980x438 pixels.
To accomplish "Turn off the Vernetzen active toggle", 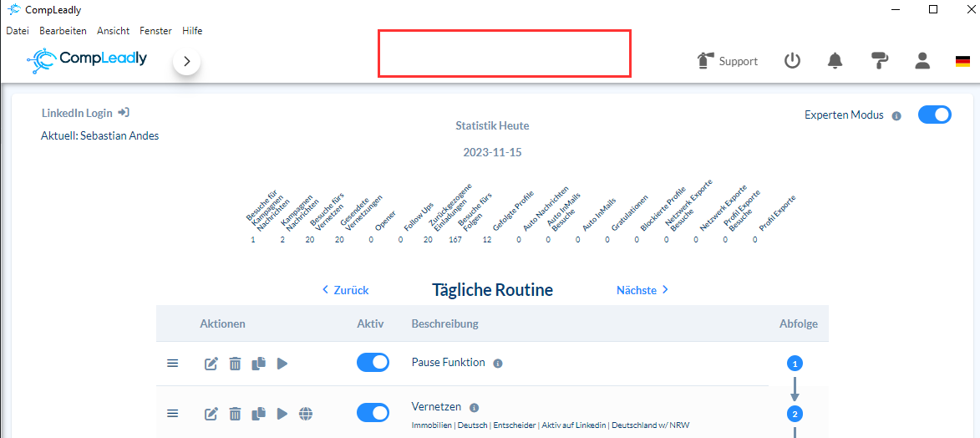I will coord(373,413).
